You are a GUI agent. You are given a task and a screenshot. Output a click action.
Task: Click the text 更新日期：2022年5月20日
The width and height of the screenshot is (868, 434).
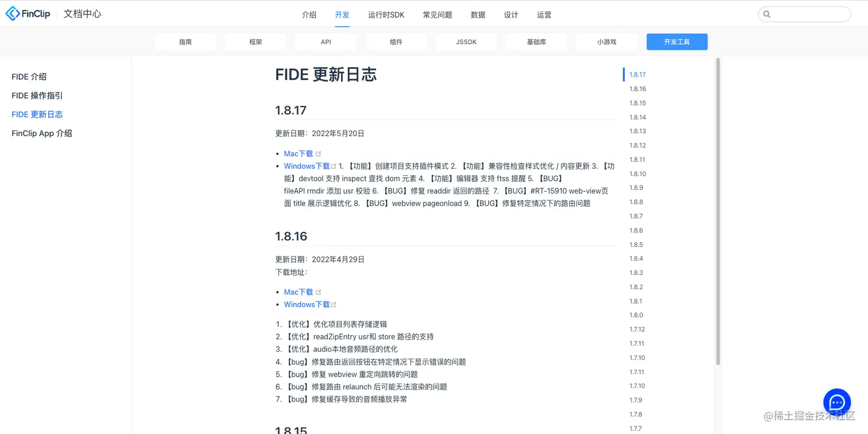pos(320,134)
